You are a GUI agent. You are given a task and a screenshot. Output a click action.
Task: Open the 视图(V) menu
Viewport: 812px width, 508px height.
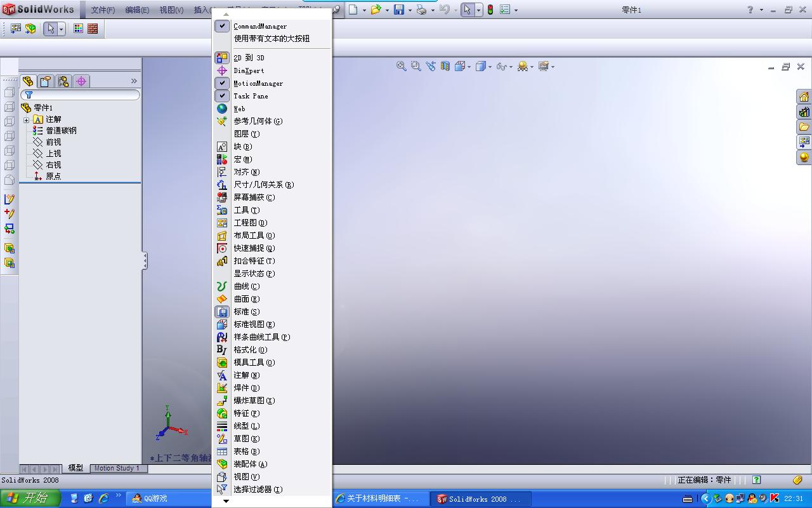(x=171, y=10)
